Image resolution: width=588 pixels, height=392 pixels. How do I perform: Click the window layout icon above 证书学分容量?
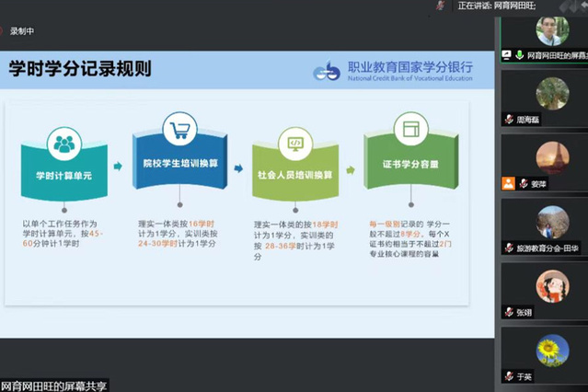click(x=410, y=129)
